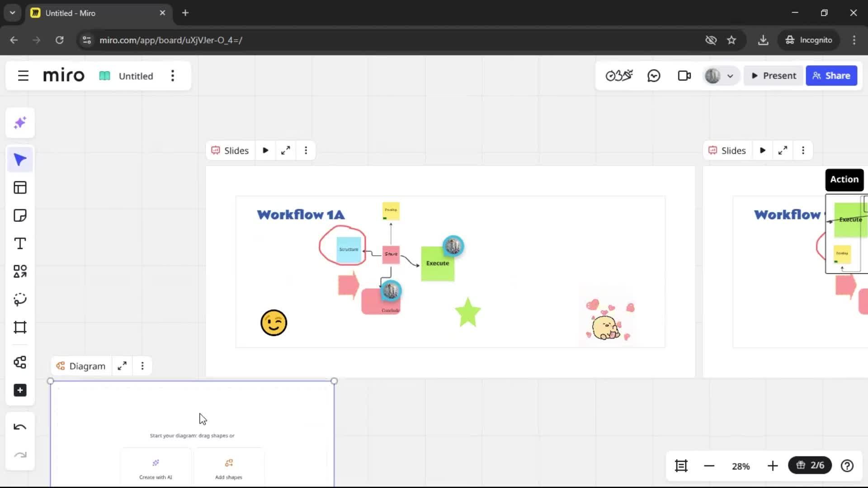Select the green Execute sticky note
The height and width of the screenshot is (488, 868).
tap(438, 264)
